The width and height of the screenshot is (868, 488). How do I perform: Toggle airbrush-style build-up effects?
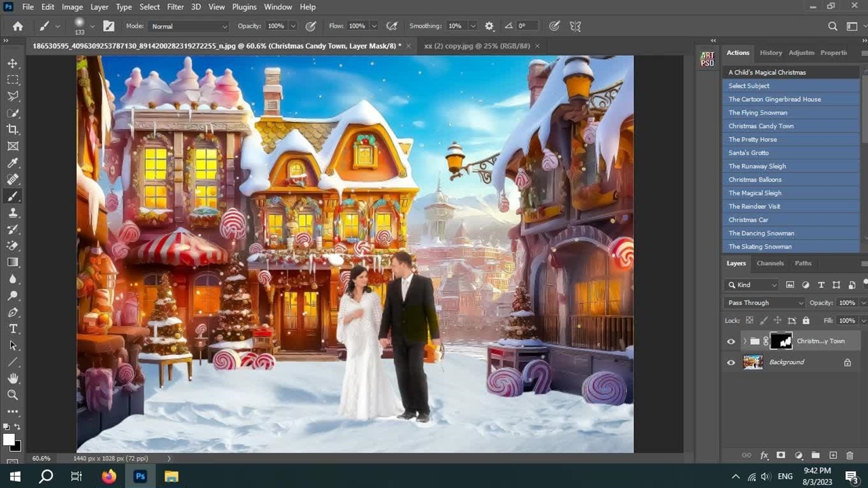pyautogui.click(x=392, y=26)
